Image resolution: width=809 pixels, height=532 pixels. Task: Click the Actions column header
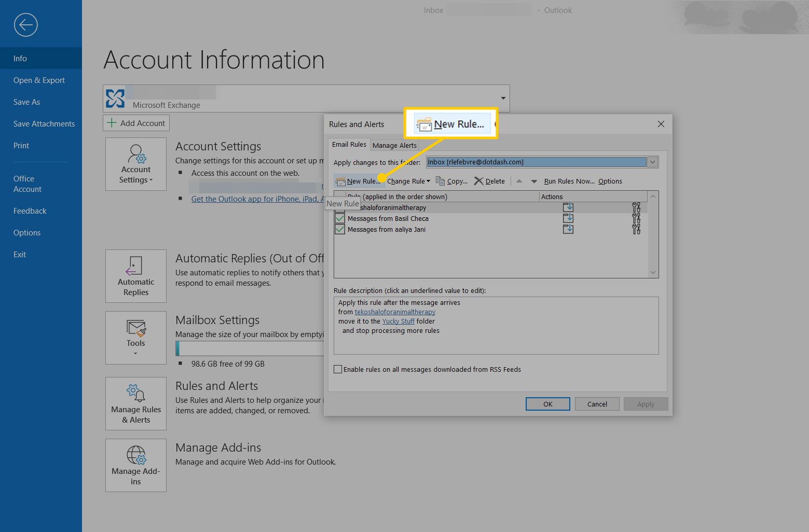(593, 197)
